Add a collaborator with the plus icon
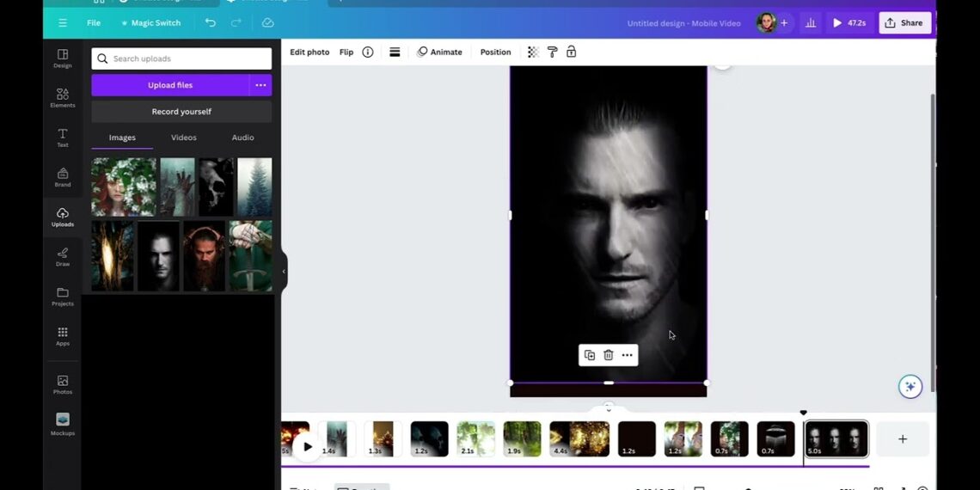 [x=784, y=23]
